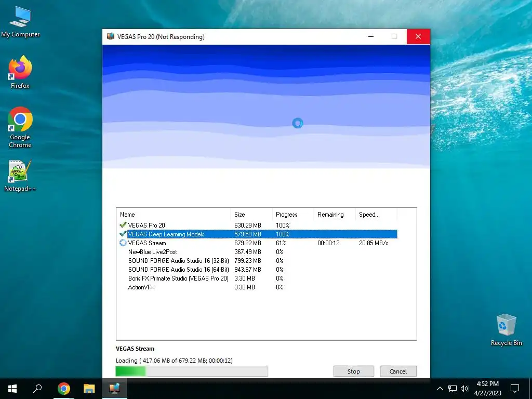Image resolution: width=532 pixels, height=399 pixels.
Task: Click the checkmark beside VEGAS Deep Learning Models
Action: [x=123, y=234]
